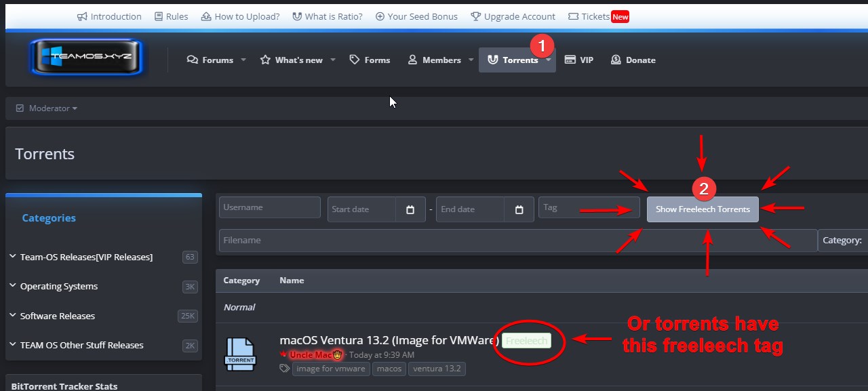The image size is (868, 391).
Task: Expand the Members dropdown arrow
Action: point(471,60)
